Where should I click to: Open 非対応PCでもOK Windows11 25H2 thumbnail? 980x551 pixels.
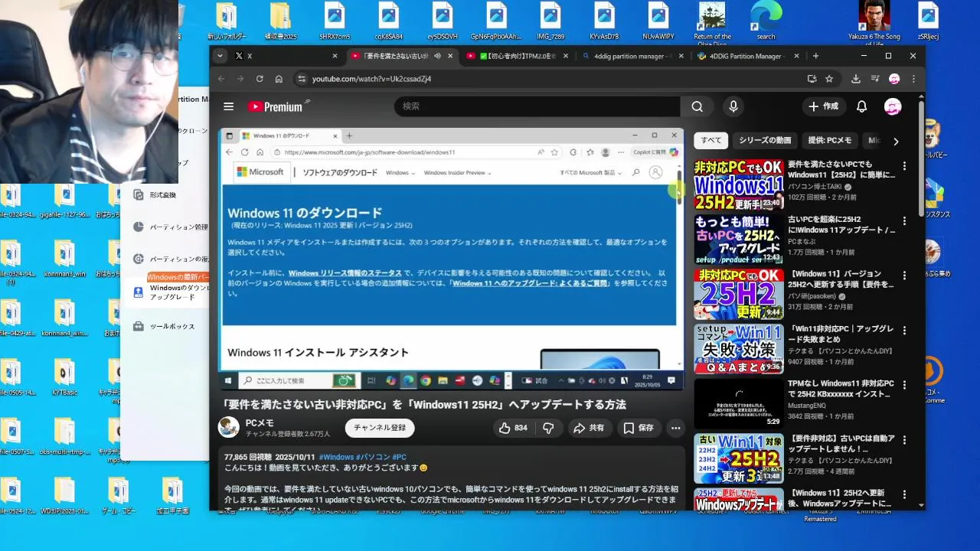(x=739, y=185)
